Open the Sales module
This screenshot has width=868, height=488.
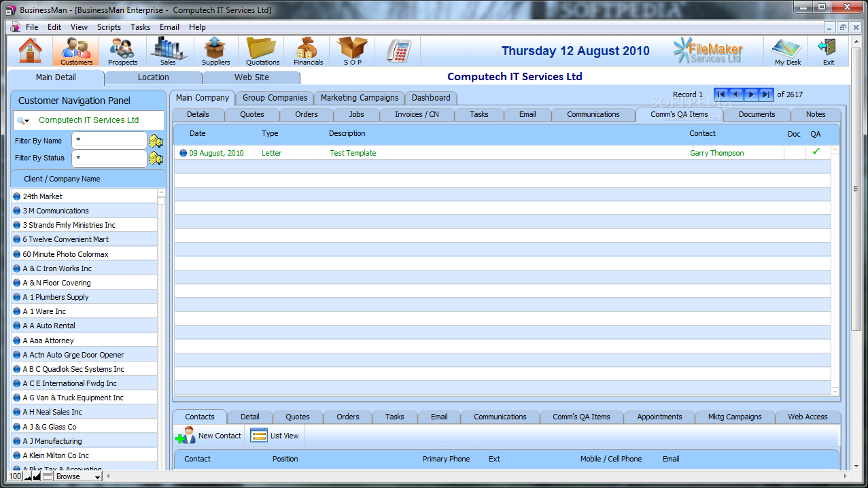pyautogui.click(x=168, y=52)
